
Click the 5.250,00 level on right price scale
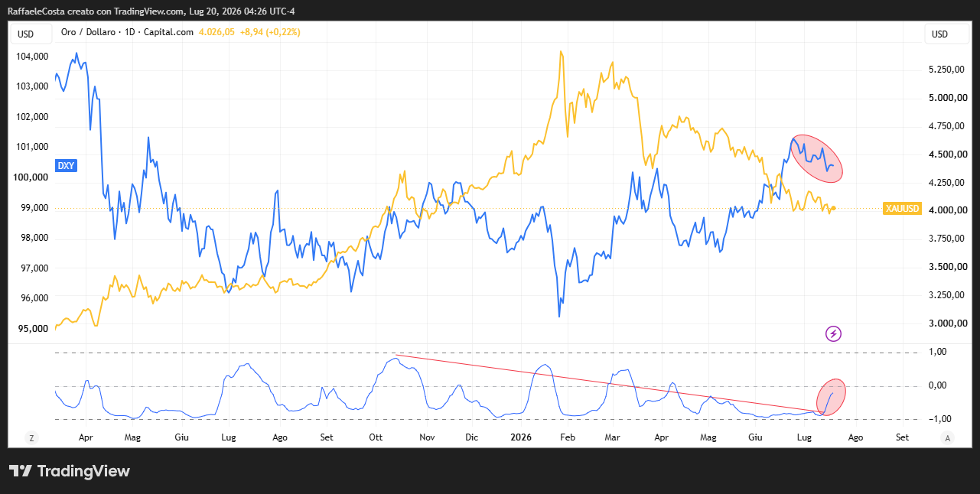point(946,70)
